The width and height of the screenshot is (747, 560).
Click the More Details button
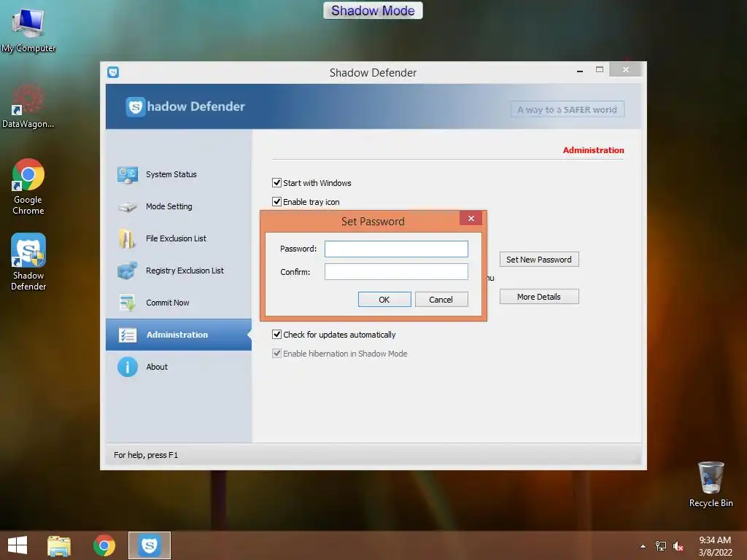click(539, 297)
